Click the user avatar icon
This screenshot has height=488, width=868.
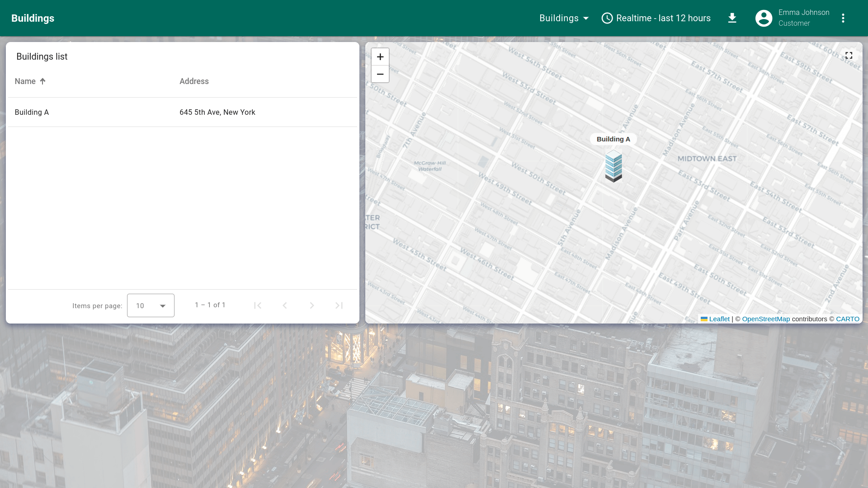[764, 18]
